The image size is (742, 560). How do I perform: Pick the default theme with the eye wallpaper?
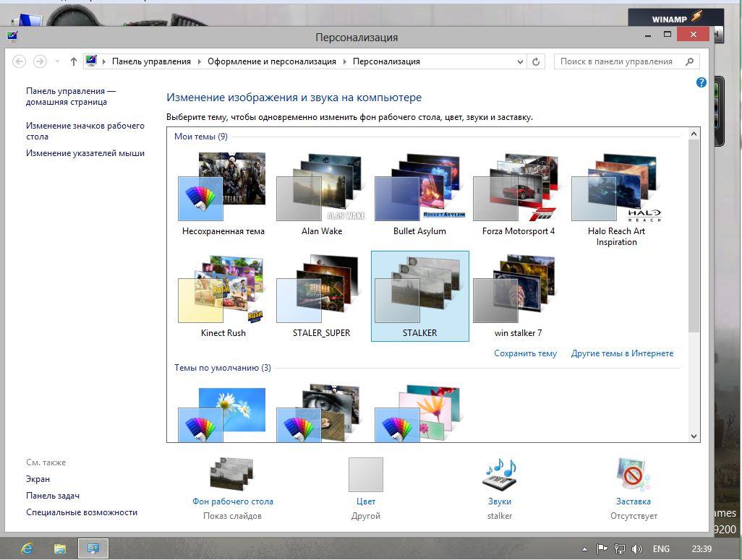point(318,413)
